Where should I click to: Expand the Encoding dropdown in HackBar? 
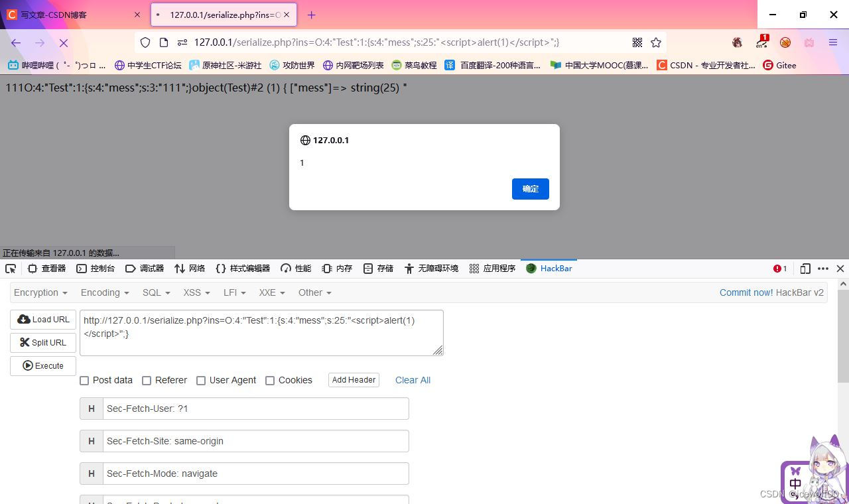pyautogui.click(x=104, y=292)
